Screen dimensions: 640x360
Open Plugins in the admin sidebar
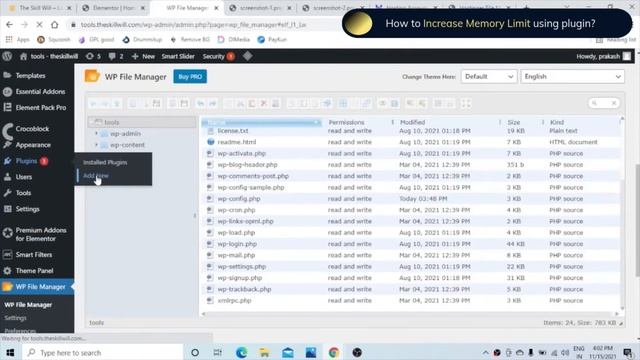point(27,161)
